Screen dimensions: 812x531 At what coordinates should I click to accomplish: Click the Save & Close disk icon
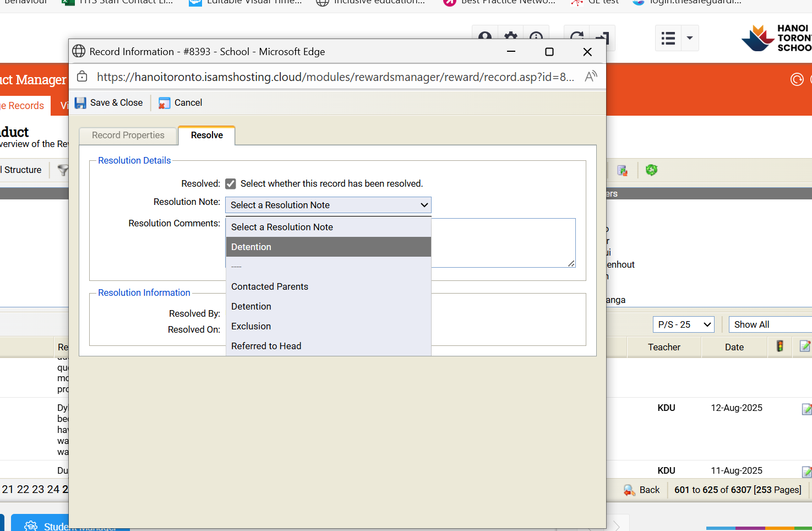(x=80, y=103)
